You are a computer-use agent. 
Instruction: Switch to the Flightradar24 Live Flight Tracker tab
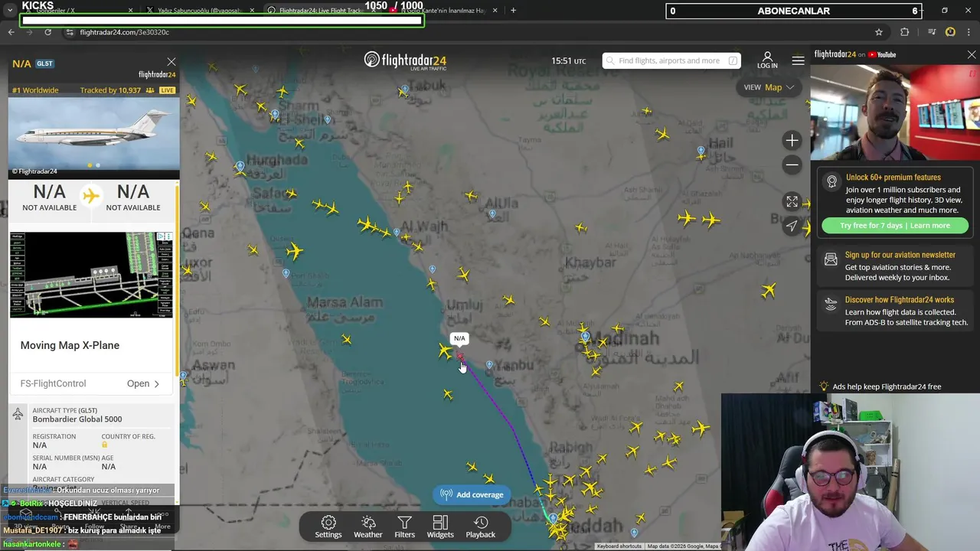tap(322, 11)
